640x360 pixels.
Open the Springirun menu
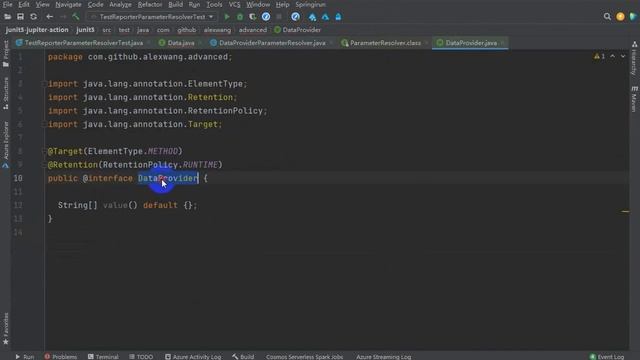click(310, 4)
